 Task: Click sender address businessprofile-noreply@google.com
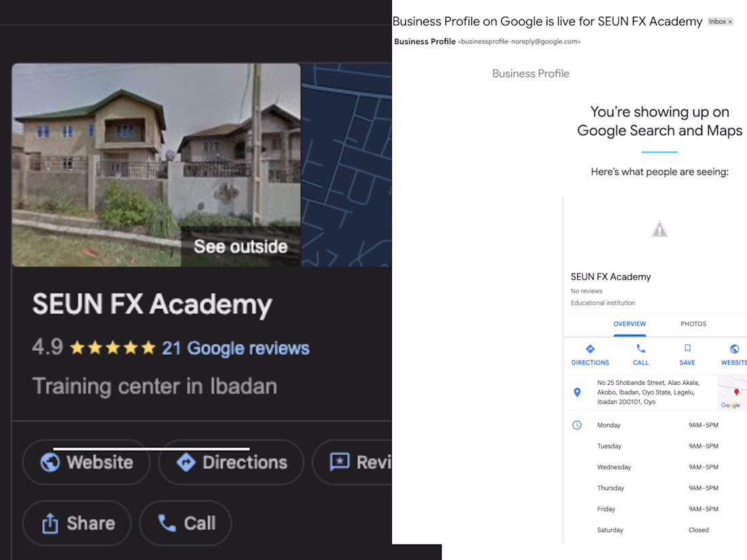click(520, 41)
